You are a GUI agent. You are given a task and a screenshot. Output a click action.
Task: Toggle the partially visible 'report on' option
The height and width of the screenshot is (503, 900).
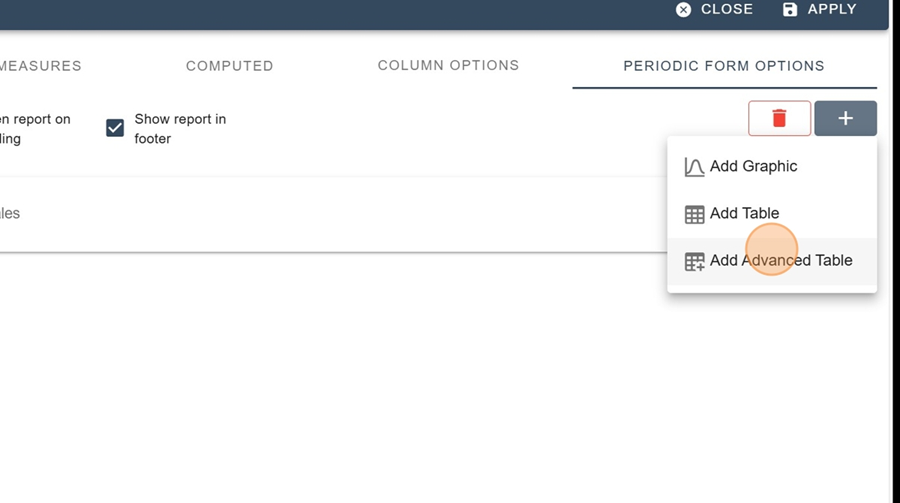click(34, 129)
